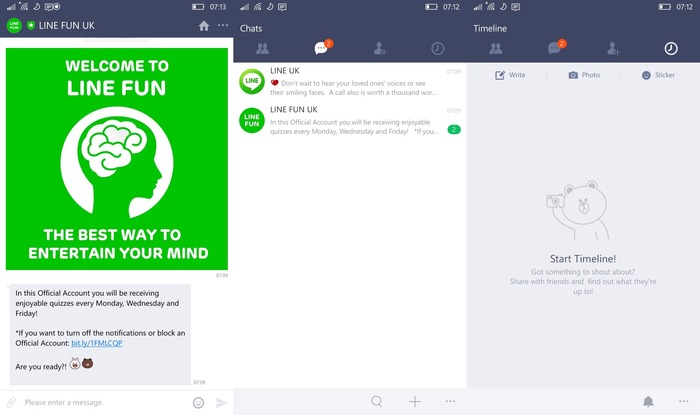Viewport: 700px width, 415px height.
Task: Tap the LINE FUN UK avatar in chat list
Action: click(x=252, y=120)
